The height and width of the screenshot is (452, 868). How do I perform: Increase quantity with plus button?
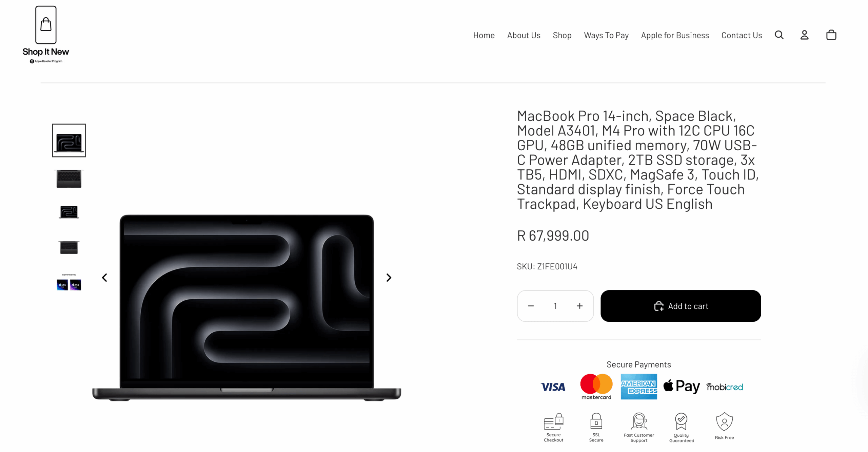pyautogui.click(x=579, y=306)
